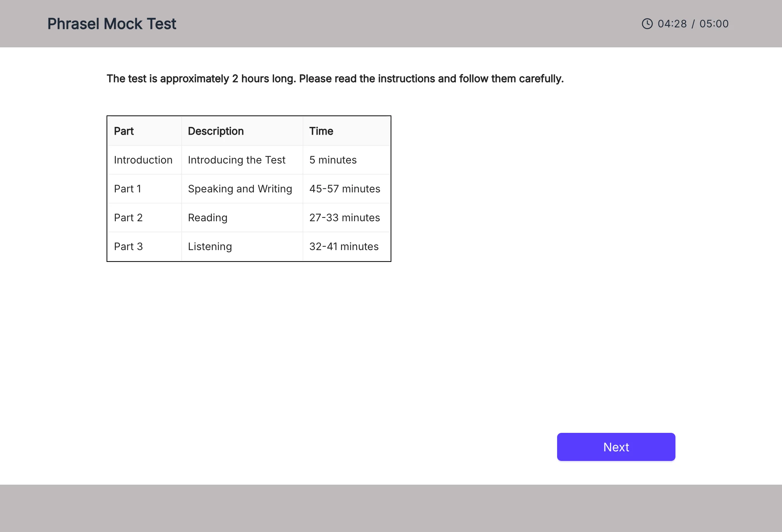Viewport: 782px width, 532px height.
Task: Click the '32-41 minutes' cell
Action: tap(347, 246)
